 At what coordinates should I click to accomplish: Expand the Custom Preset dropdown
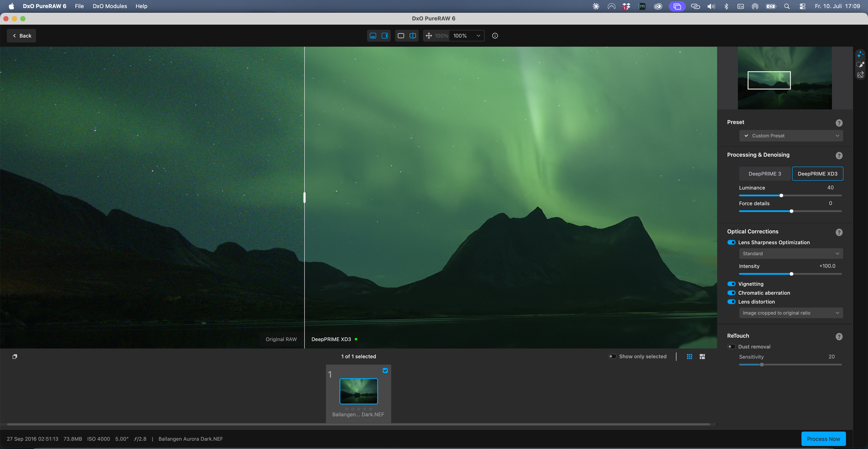791,136
